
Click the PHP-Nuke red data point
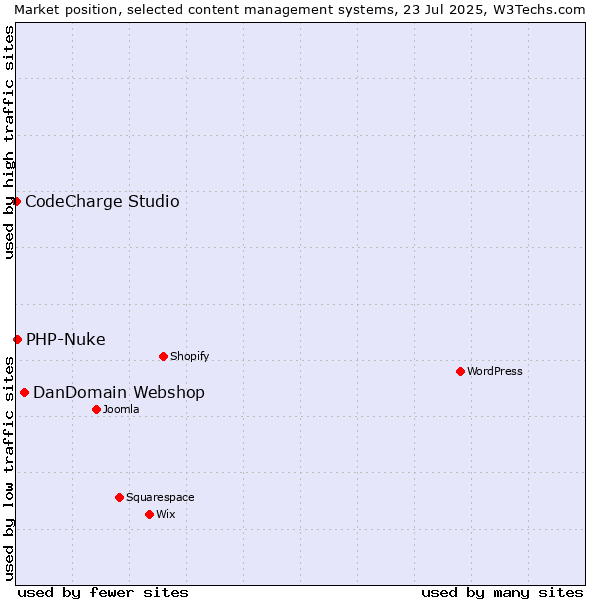[17, 339]
